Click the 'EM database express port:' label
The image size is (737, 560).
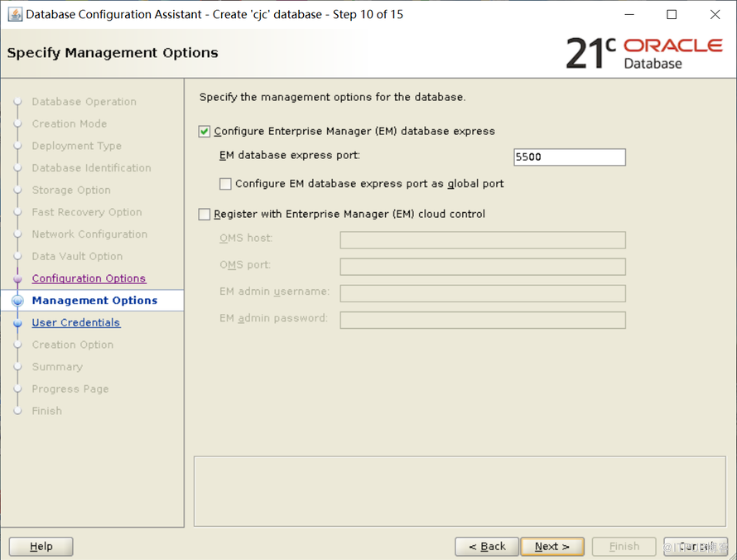pyautogui.click(x=290, y=155)
